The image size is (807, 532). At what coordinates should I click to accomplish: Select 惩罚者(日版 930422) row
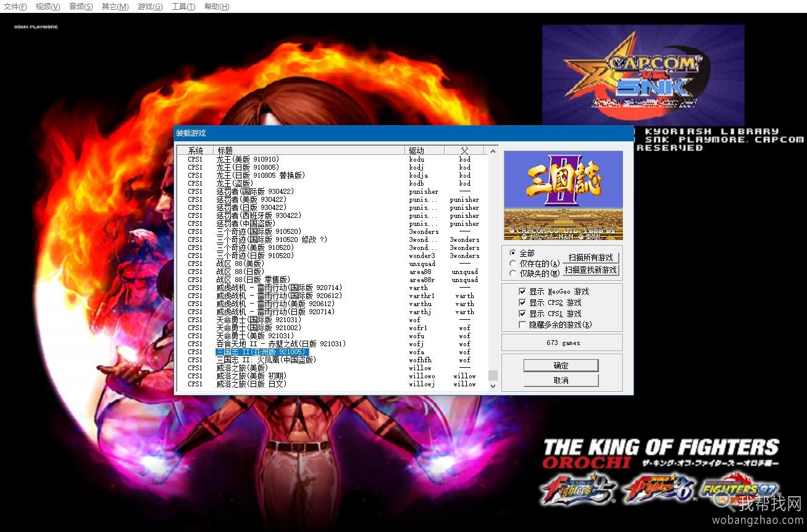click(332, 207)
